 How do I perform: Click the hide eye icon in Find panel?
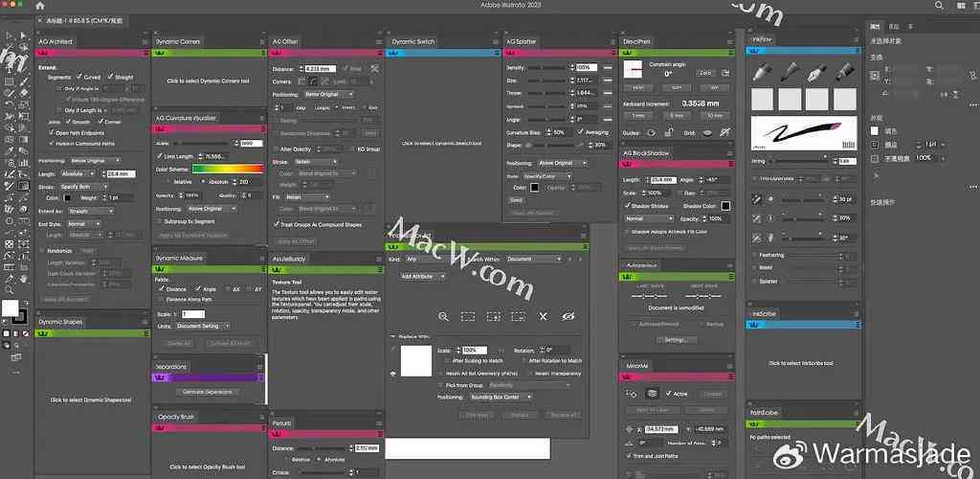pos(568,316)
